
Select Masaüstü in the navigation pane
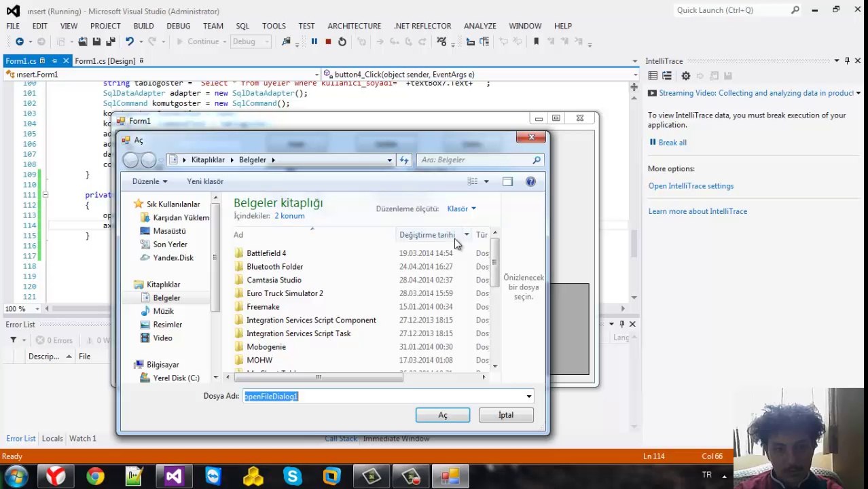click(169, 231)
